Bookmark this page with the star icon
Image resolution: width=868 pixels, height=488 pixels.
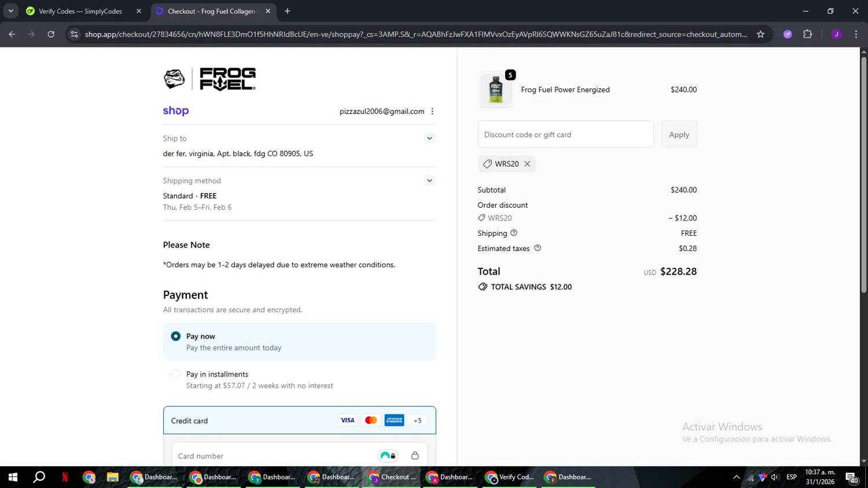760,34
